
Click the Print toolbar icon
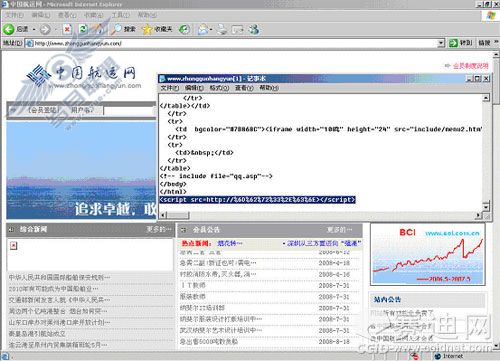(222, 30)
